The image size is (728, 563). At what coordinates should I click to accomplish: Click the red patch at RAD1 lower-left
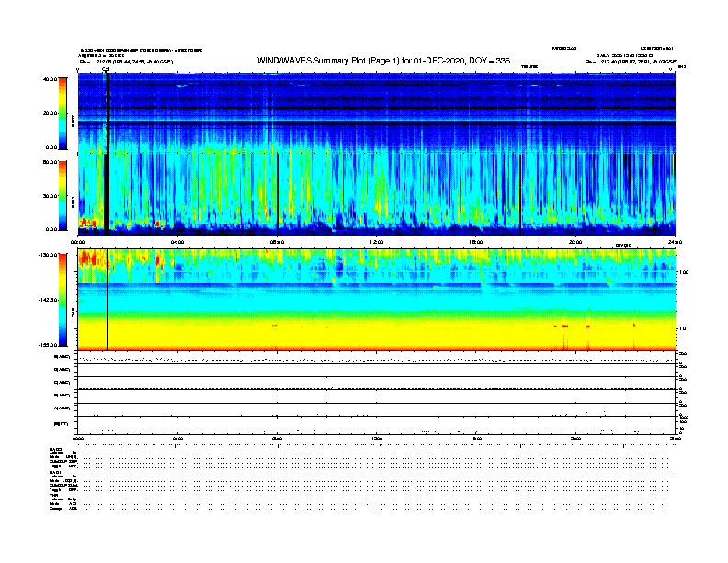[87, 223]
